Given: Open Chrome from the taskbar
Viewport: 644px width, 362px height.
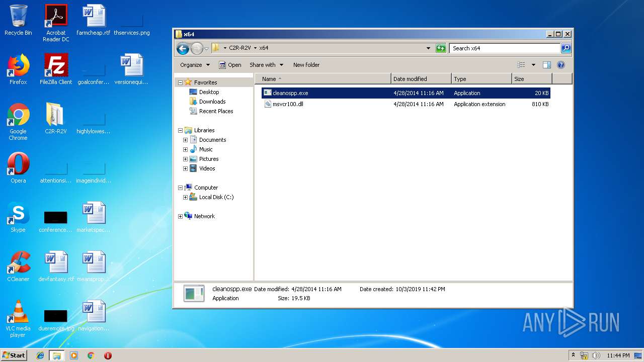Looking at the screenshot, I should [91, 355].
